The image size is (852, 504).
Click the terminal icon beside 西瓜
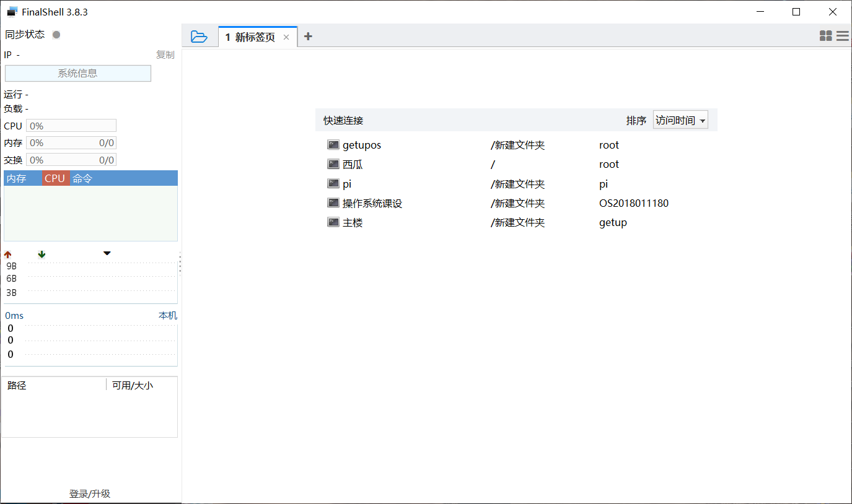(333, 163)
